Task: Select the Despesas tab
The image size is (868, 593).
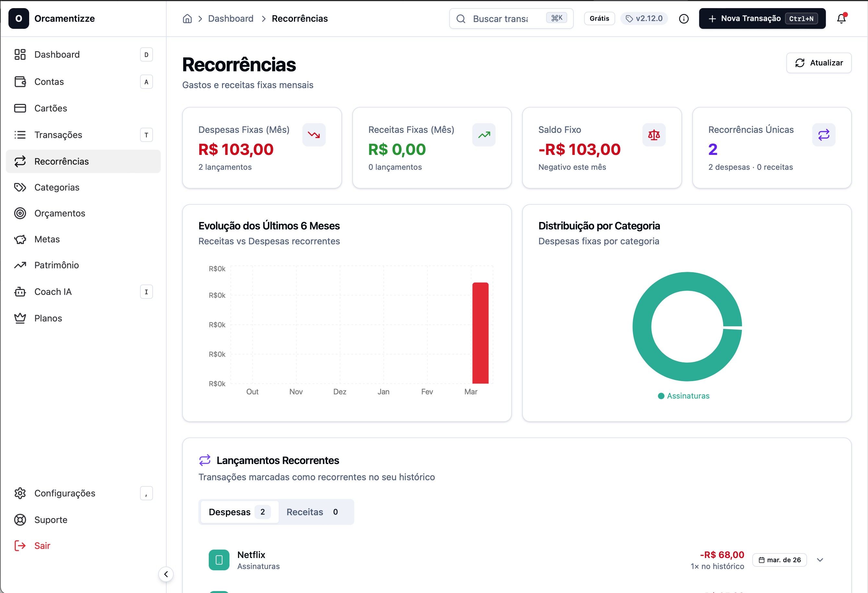Action: 239,512
